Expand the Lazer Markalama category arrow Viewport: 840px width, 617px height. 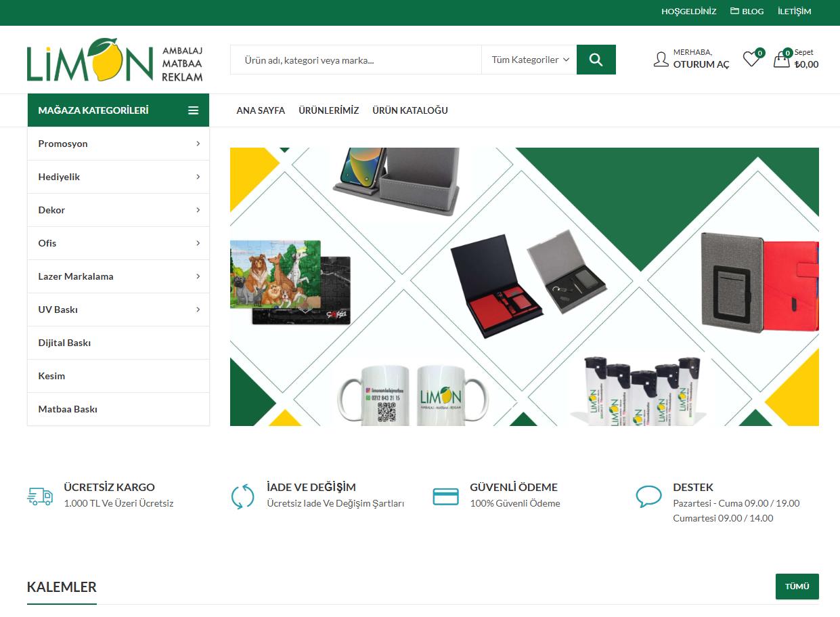(198, 276)
